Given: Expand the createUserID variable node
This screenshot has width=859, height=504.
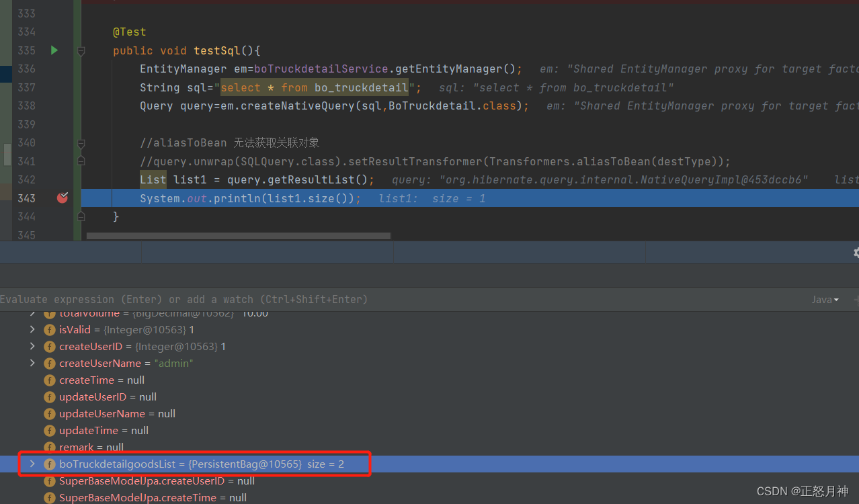Looking at the screenshot, I should [x=32, y=347].
